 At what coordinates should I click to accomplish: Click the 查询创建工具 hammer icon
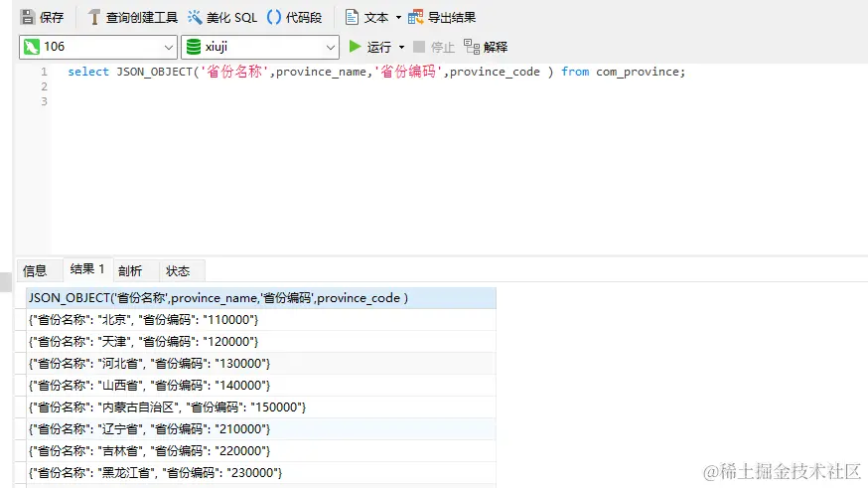pos(94,18)
